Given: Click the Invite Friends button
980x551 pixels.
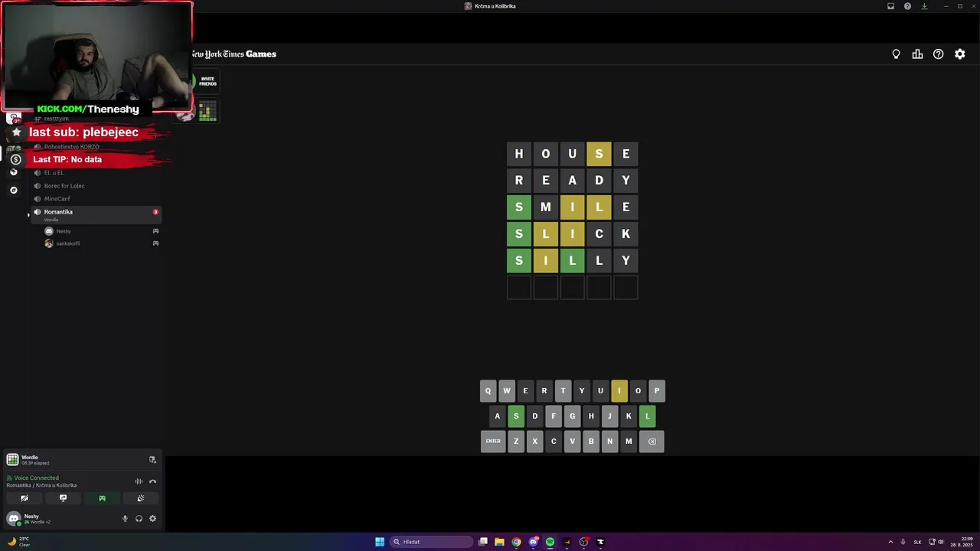Looking at the screenshot, I should (207, 81).
